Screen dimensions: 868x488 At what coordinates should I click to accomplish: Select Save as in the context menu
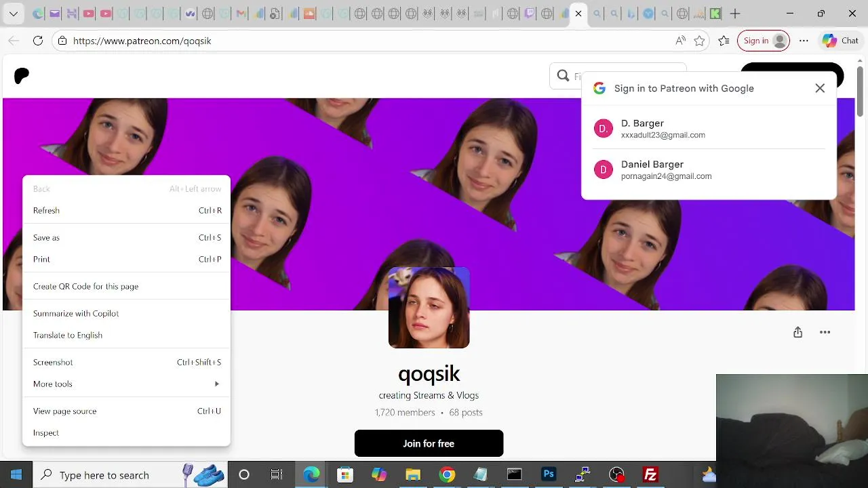(127, 237)
